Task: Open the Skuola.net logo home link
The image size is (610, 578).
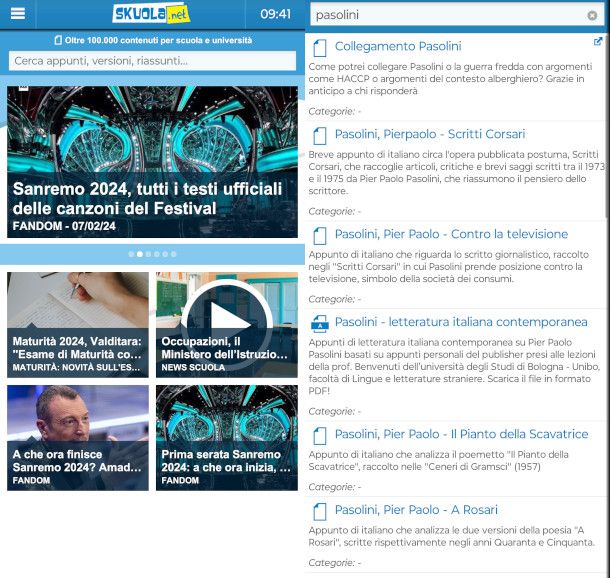Action: pyautogui.click(x=151, y=14)
